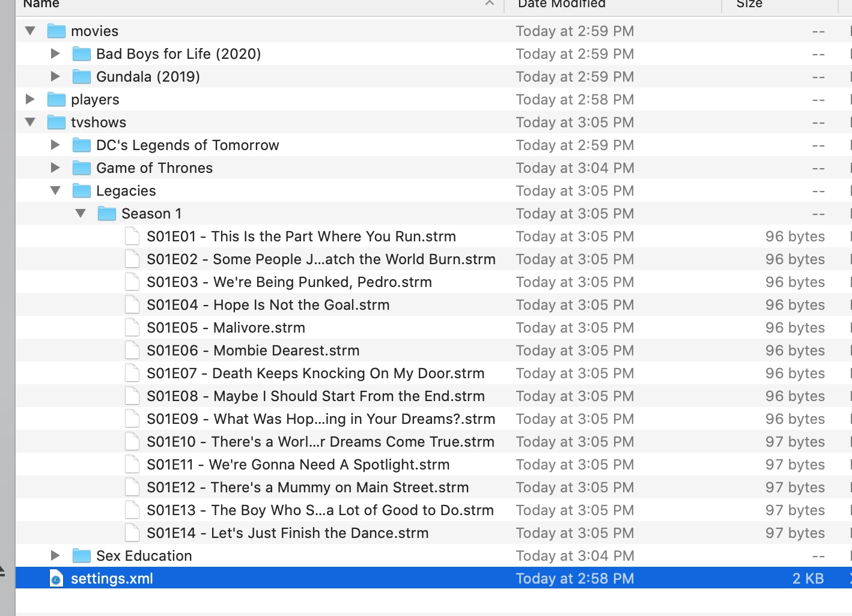Expand the Sex Education folder triangle
The height and width of the screenshot is (616, 852).
55,555
